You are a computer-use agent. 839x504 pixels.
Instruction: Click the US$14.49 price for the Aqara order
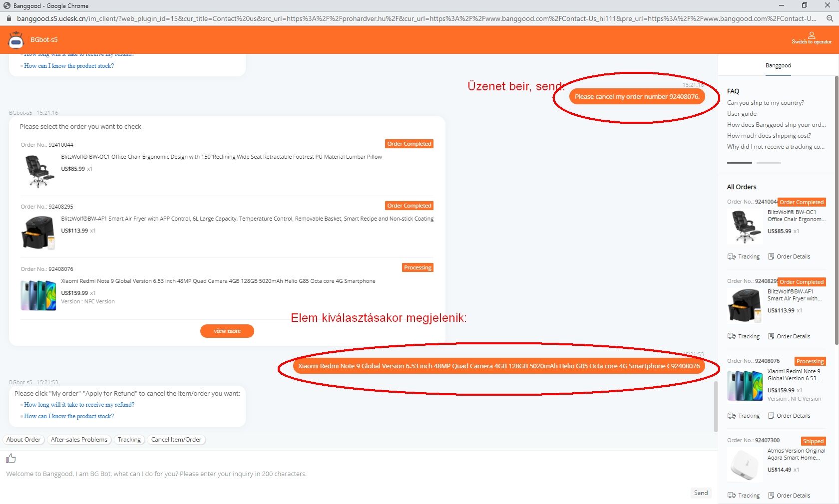pos(780,470)
